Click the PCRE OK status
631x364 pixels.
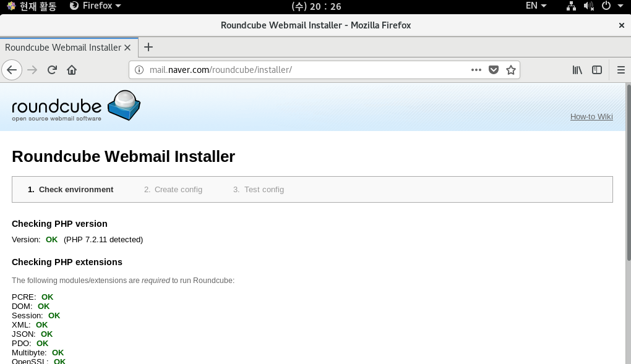click(47, 297)
